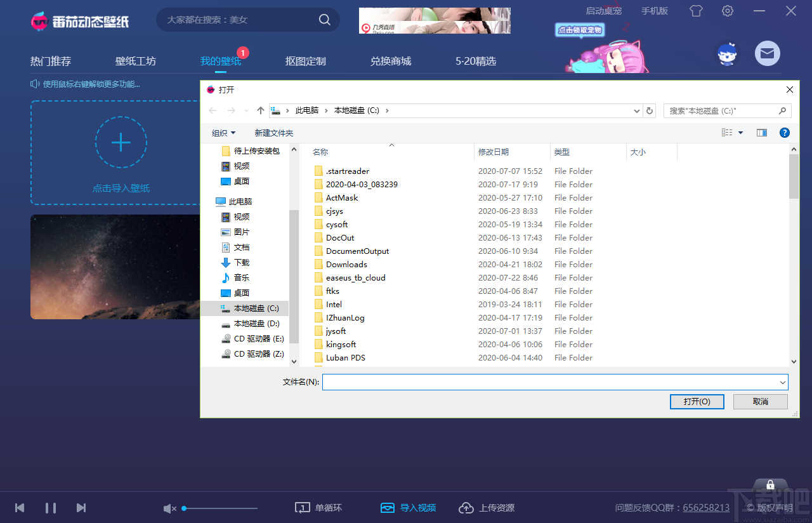
Task: Click the 打开(O) button
Action: 697,401
